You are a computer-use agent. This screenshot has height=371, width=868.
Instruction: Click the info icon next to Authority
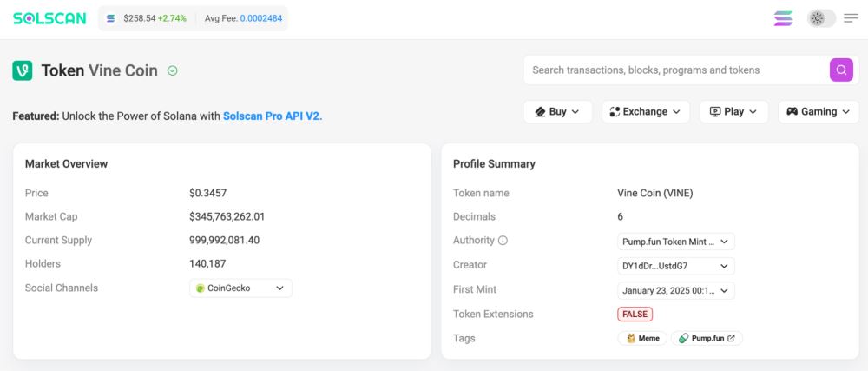(x=503, y=241)
